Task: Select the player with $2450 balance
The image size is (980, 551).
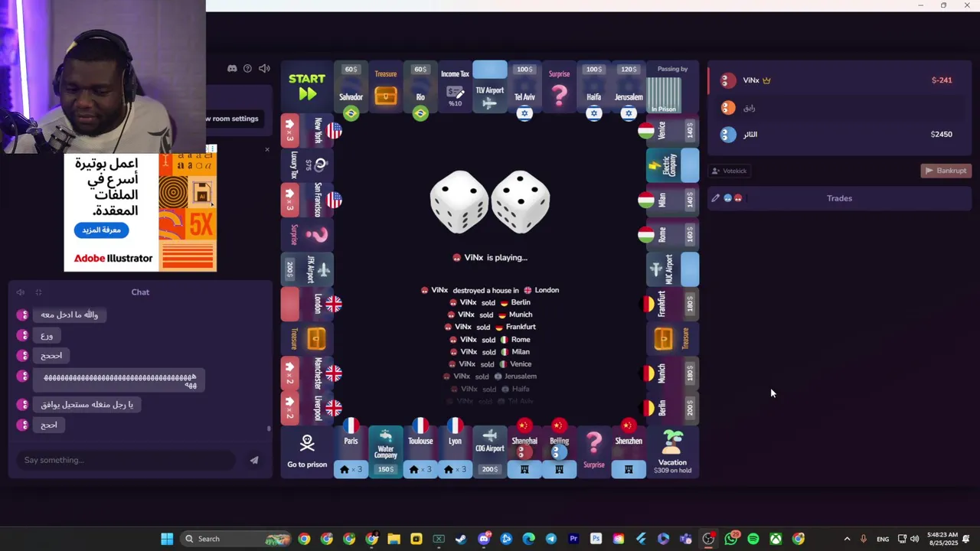Action: 840,135
